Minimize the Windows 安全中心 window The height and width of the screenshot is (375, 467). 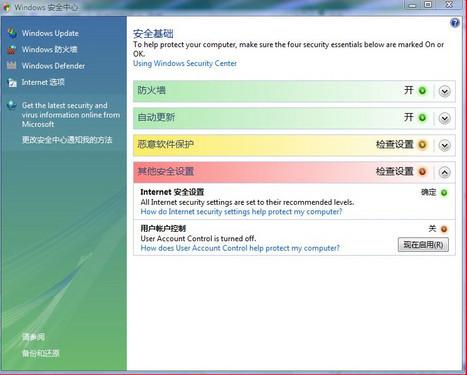tap(413, 5)
